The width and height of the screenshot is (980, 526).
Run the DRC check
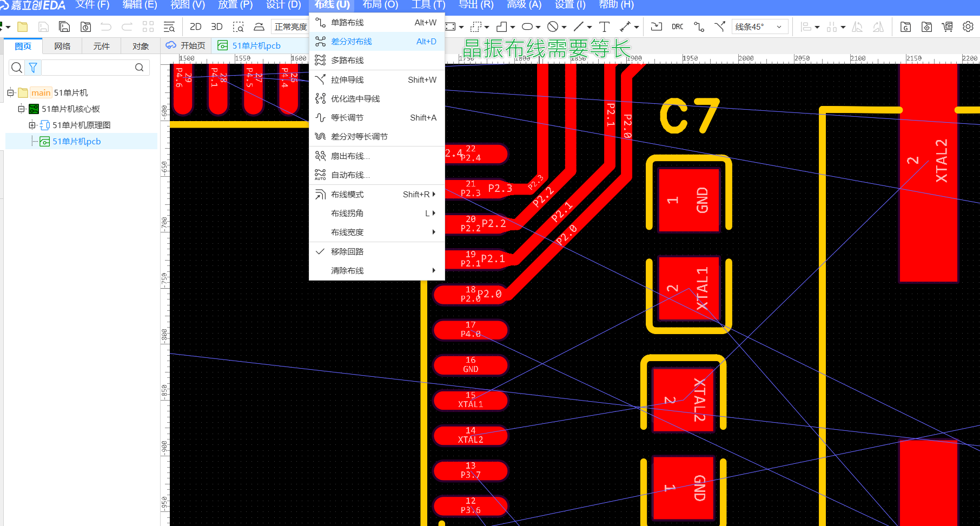click(x=678, y=26)
